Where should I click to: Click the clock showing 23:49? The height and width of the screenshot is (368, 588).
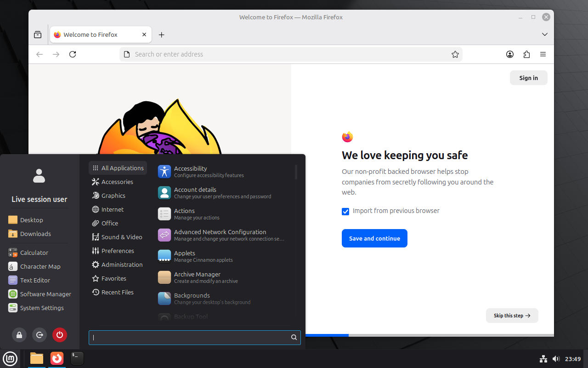click(573, 359)
